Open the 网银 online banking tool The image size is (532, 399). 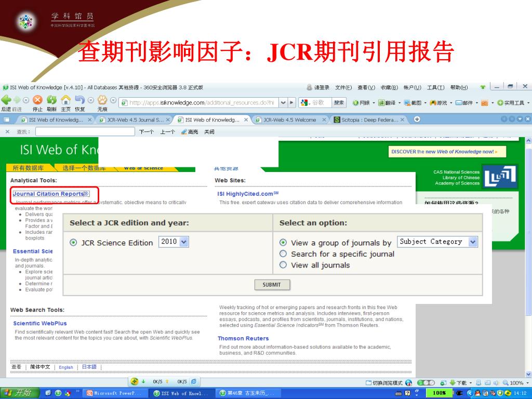[361, 103]
